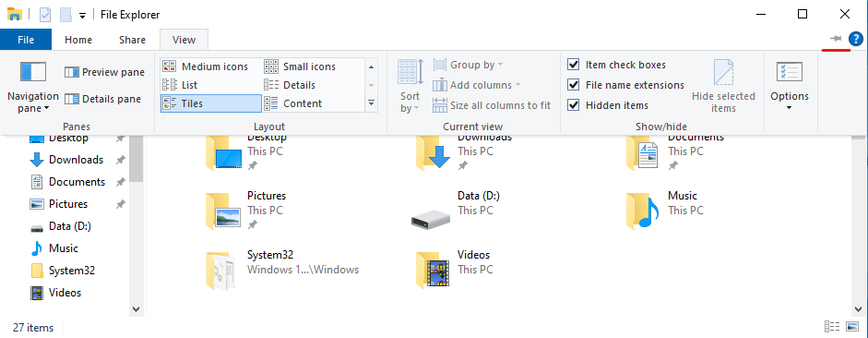Toggle the Preview pane button
Viewport: 868px width, 338px height.
coord(104,72)
